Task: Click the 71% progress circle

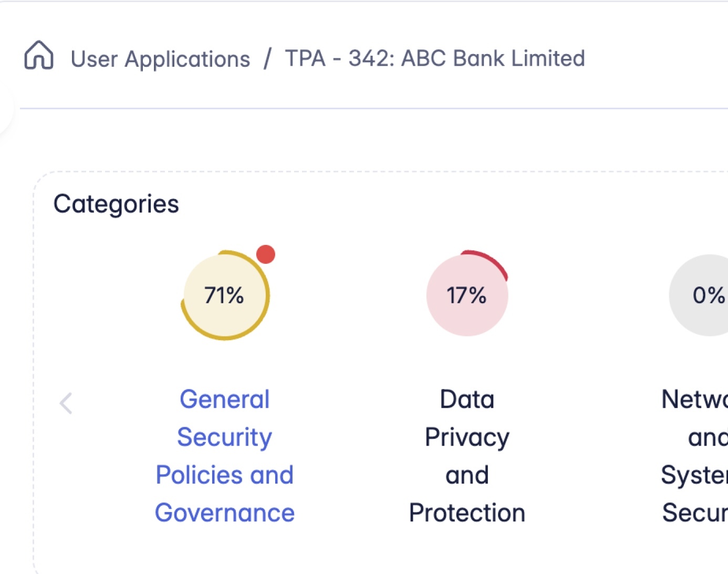Action: [x=225, y=295]
